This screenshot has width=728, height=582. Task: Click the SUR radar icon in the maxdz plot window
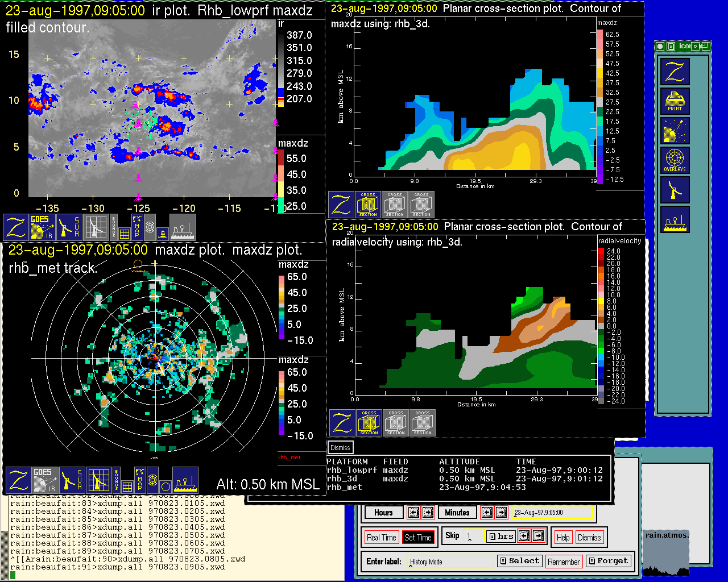[x=72, y=480]
